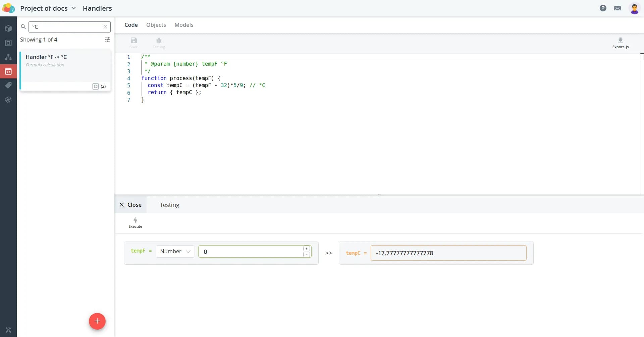Close the Testing panel

[x=131, y=205]
